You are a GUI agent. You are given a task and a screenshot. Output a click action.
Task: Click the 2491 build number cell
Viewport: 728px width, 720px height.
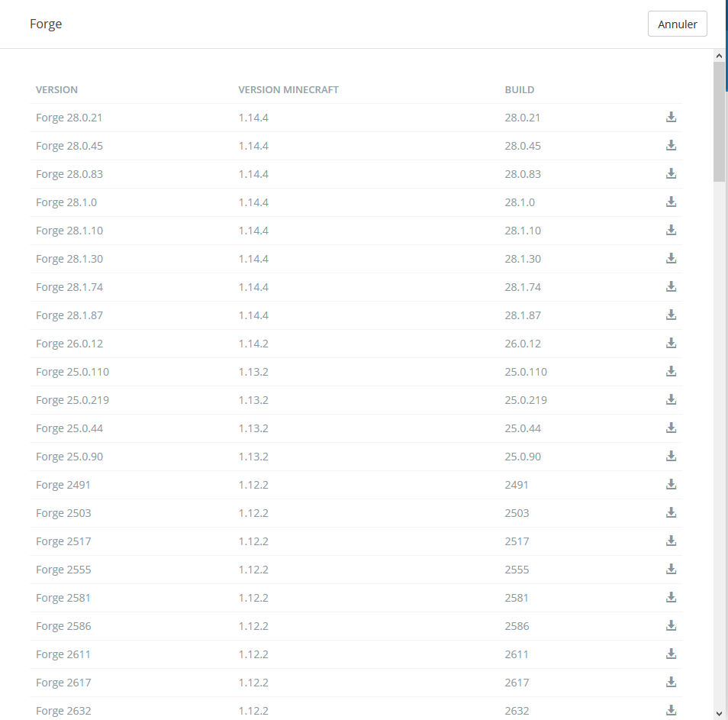point(517,485)
